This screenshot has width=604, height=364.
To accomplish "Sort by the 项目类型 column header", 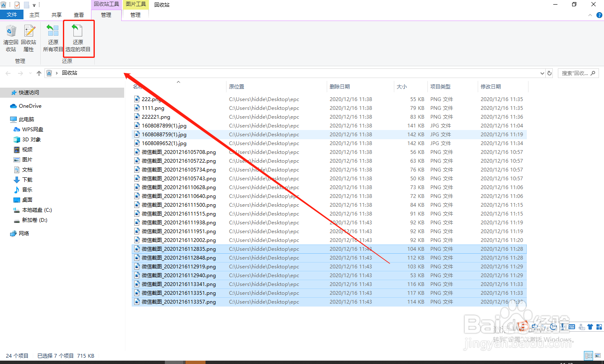I will [x=453, y=86].
